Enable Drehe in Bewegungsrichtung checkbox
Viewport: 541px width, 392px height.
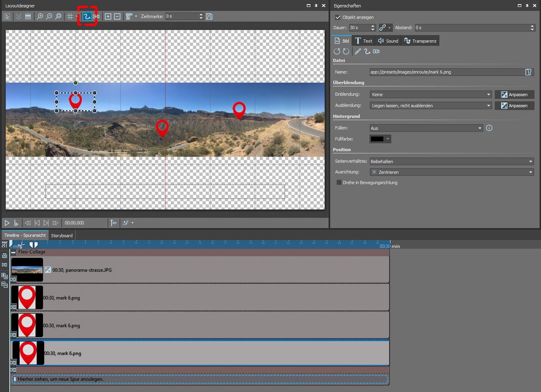(339, 182)
